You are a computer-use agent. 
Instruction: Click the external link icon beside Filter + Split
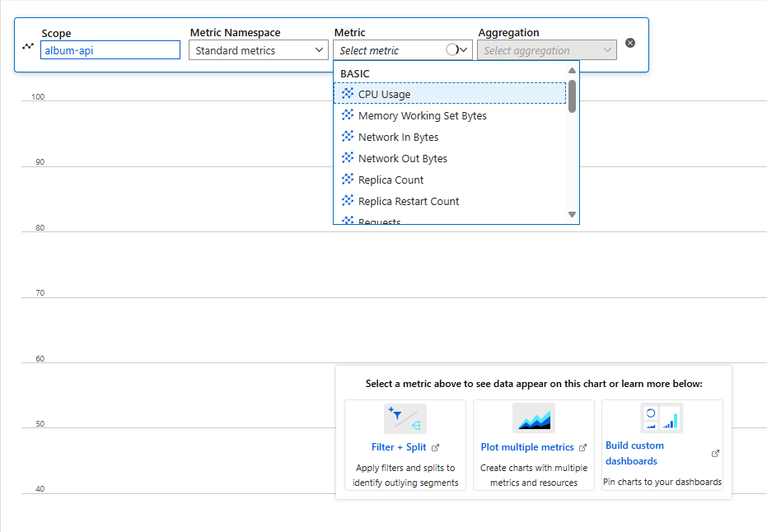pyautogui.click(x=435, y=446)
